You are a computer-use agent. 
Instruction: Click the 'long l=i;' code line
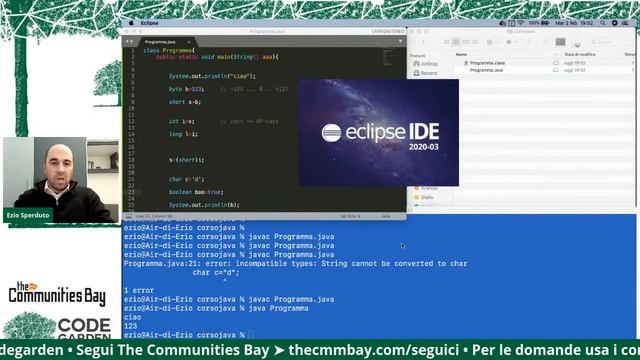(183, 134)
